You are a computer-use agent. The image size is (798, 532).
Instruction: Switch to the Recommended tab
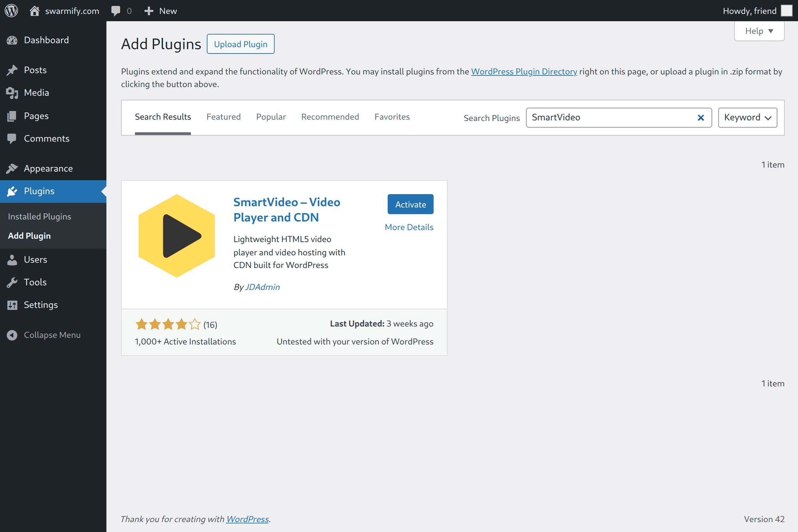(330, 117)
